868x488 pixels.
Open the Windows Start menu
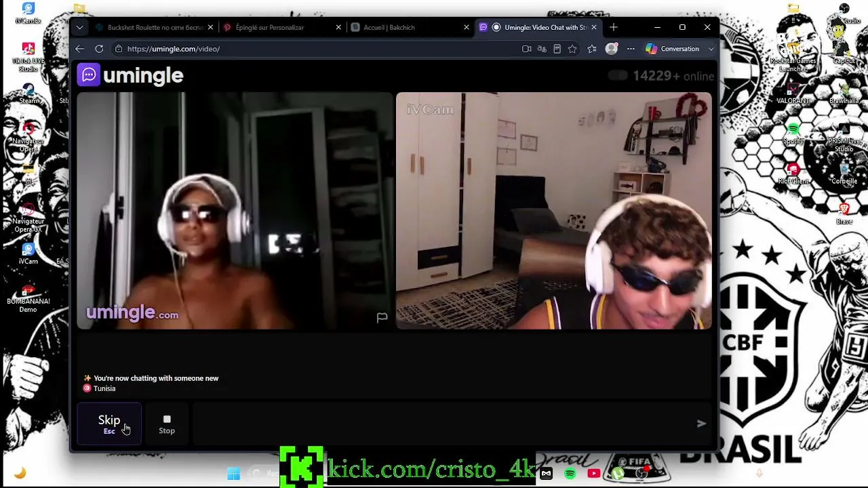pos(233,474)
